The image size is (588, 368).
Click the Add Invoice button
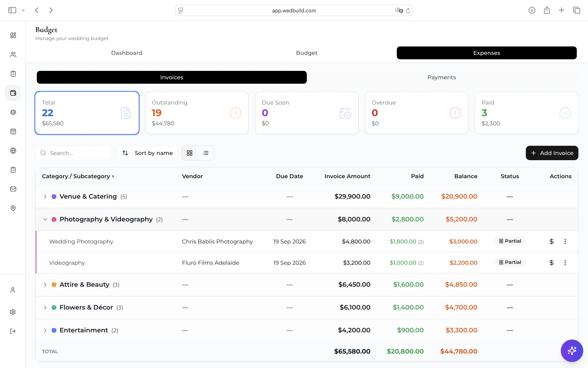click(552, 153)
